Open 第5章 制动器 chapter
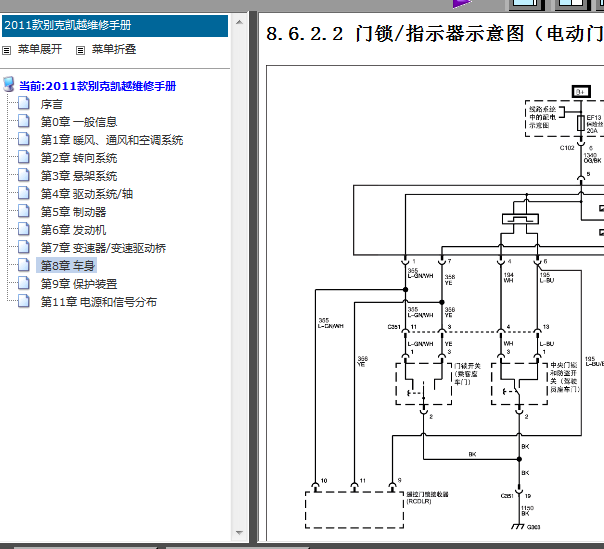The width and height of the screenshot is (604, 549). coord(73,212)
